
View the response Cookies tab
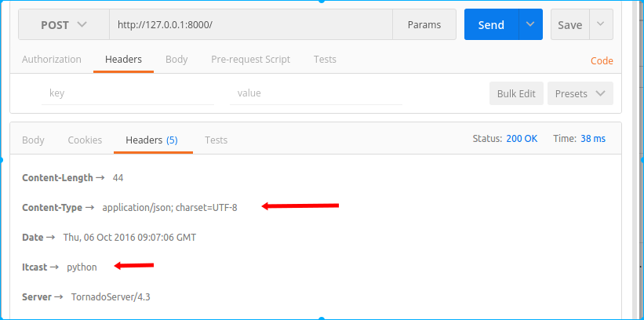[85, 140]
